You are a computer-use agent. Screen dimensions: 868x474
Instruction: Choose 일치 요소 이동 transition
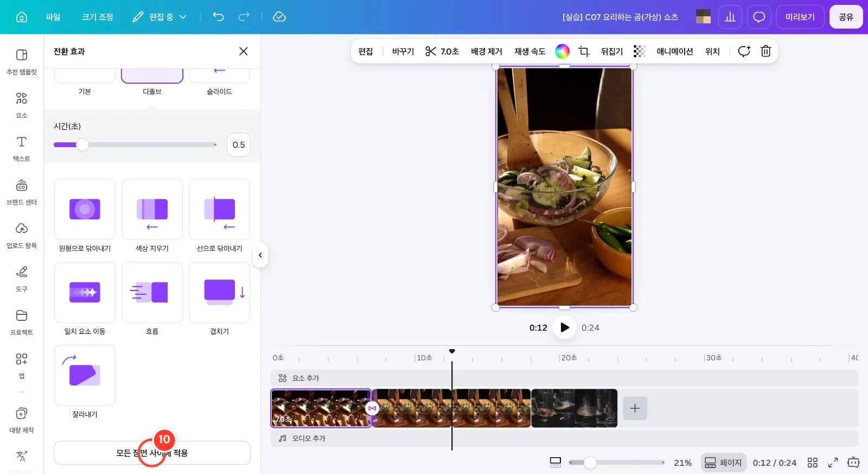tap(85, 299)
